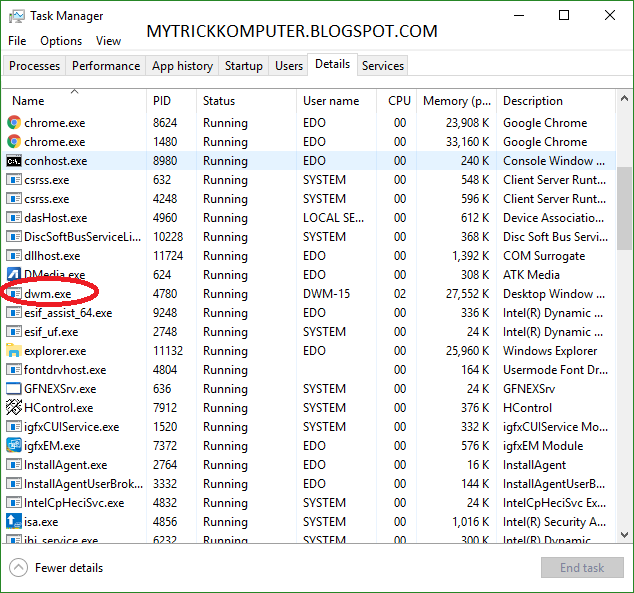Click the igfxCUIService.exe process icon

(x=14, y=426)
